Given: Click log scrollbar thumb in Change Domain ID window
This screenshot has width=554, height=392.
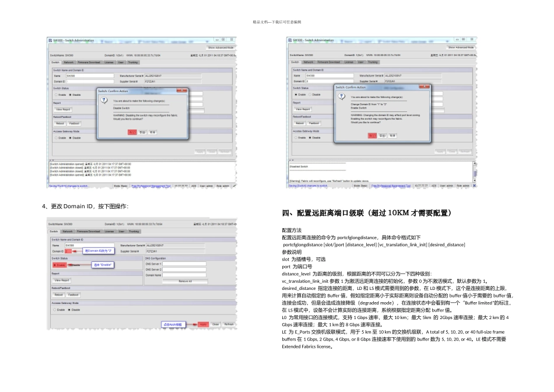Looking at the screenshot, I should (475, 173).
